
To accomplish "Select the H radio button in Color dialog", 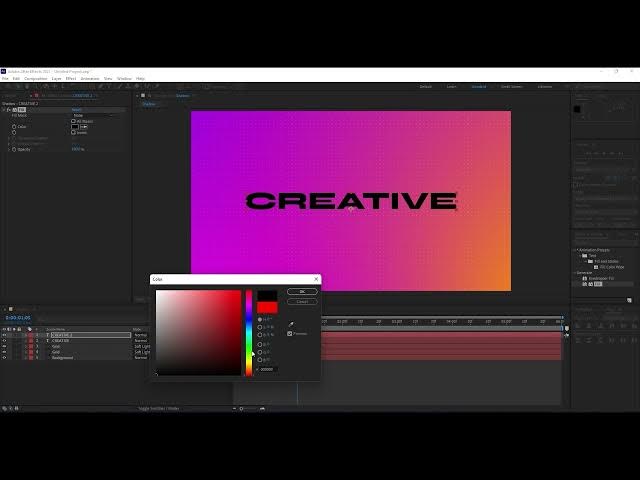I will point(260,320).
